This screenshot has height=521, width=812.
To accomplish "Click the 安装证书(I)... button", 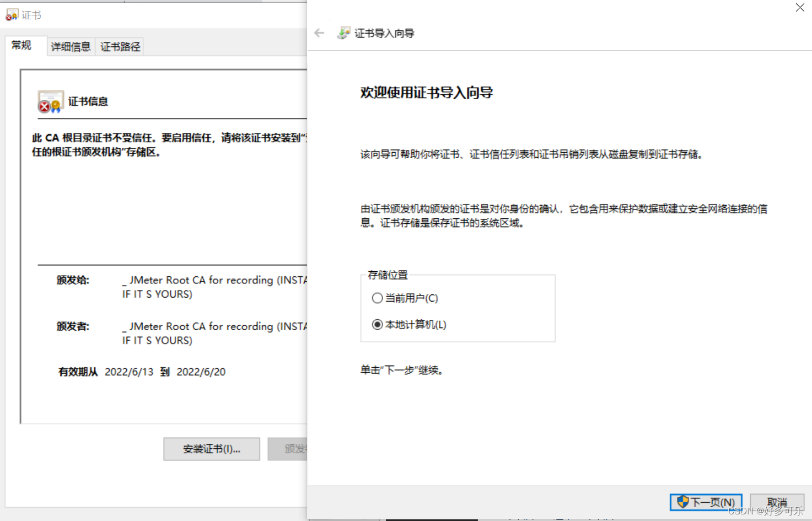I will (x=211, y=449).
